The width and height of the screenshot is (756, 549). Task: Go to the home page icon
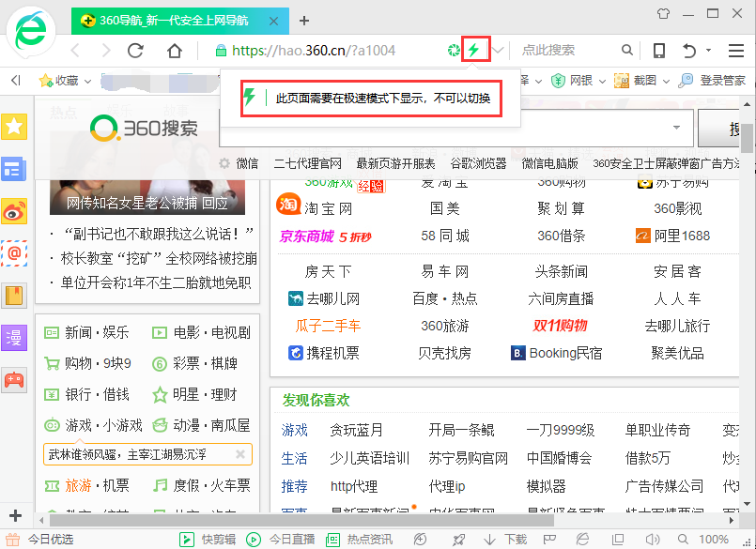point(174,50)
